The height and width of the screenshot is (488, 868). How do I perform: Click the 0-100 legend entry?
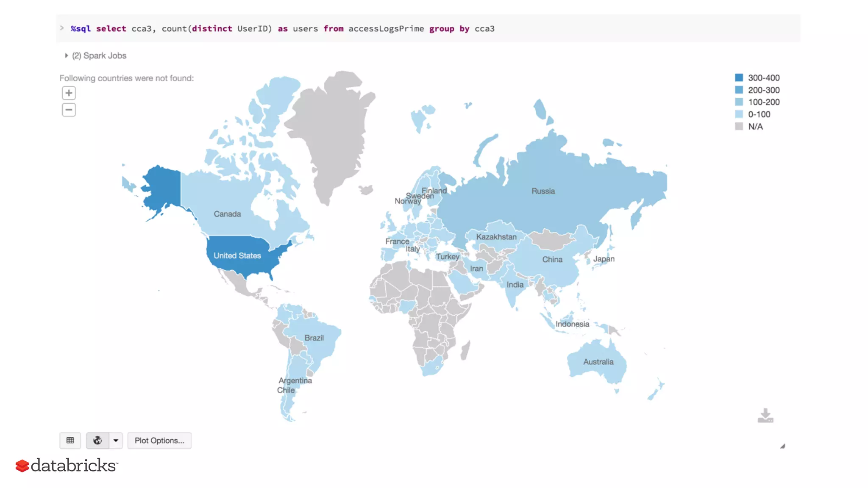pyautogui.click(x=759, y=114)
